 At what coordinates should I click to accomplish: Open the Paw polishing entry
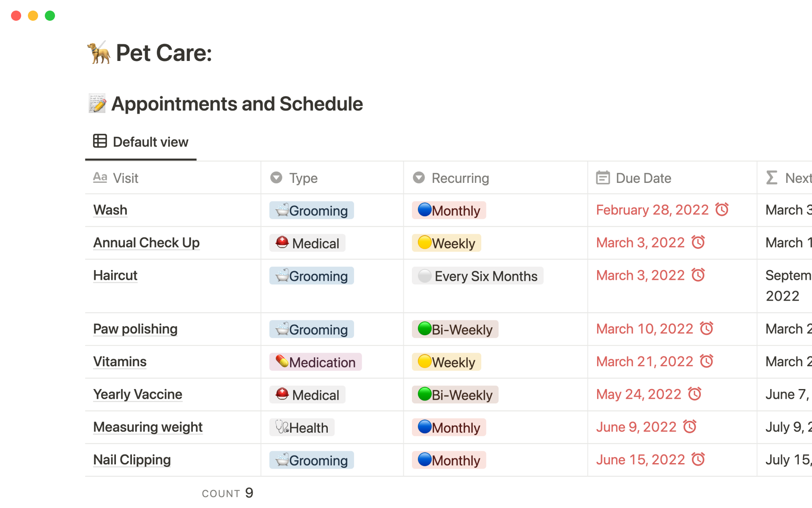pos(135,329)
